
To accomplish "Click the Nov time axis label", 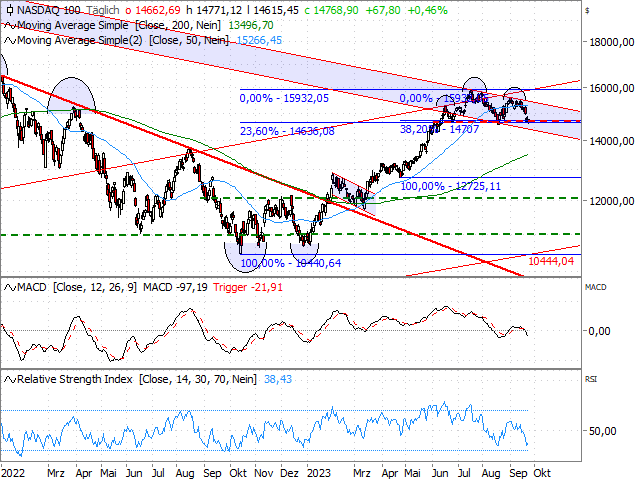I will (x=263, y=473).
